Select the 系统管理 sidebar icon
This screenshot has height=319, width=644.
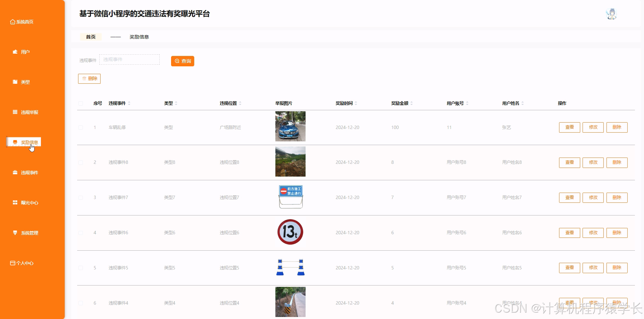(x=15, y=233)
